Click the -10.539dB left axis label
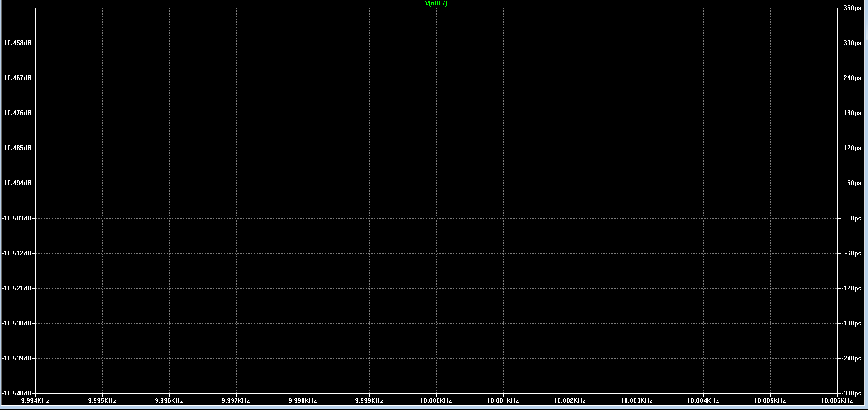The width and height of the screenshot is (868, 410). pos(17,358)
